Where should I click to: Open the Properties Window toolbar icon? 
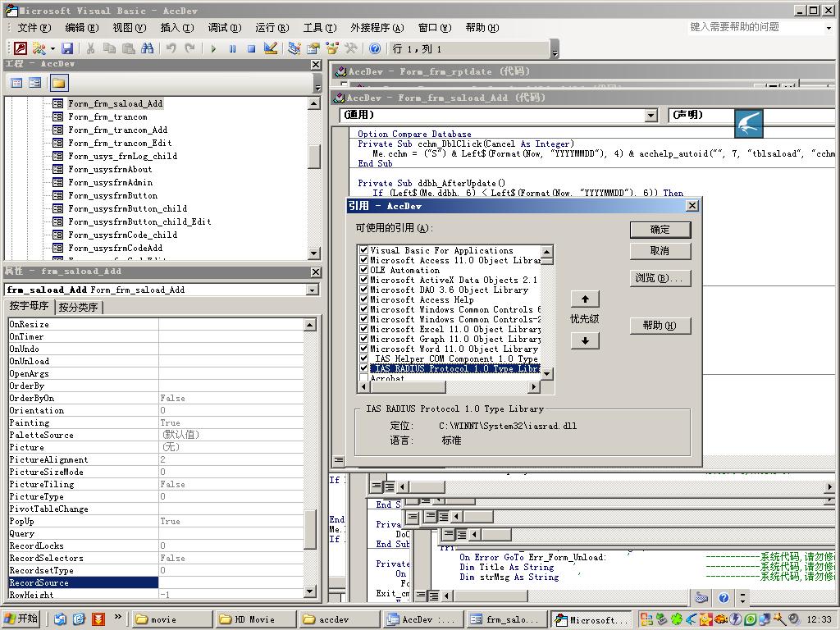(x=313, y=48)
